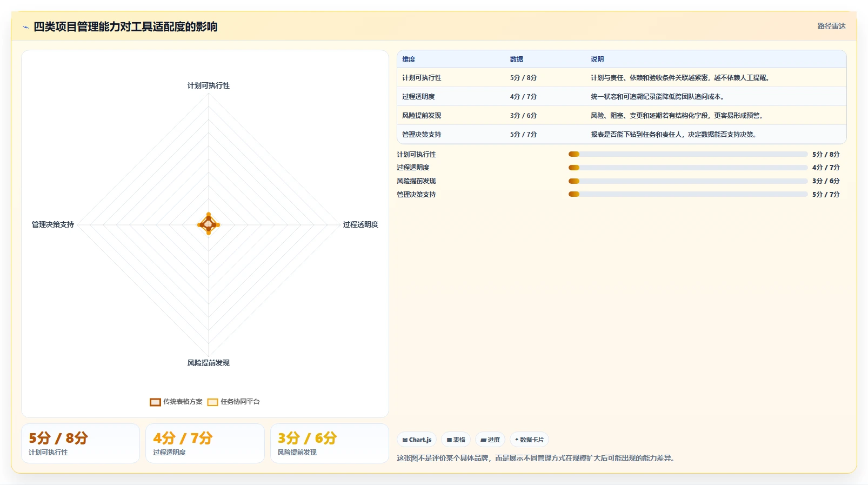868x485 pixels.
Task: Click the Chart.js tag chip
Action: [x=417, y=440]
